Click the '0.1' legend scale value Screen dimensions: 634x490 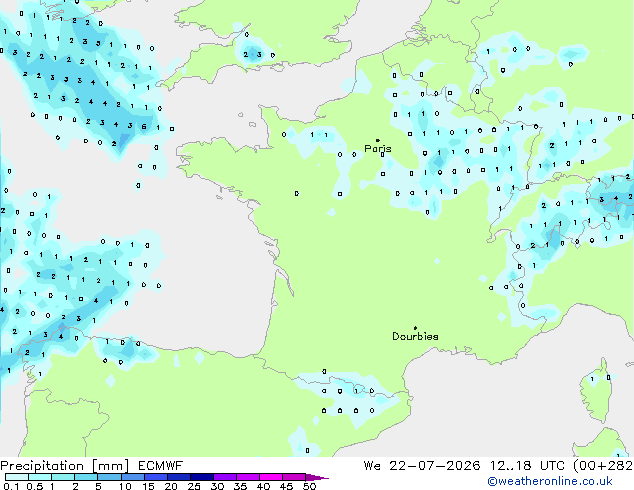click(x=11, y=486)
